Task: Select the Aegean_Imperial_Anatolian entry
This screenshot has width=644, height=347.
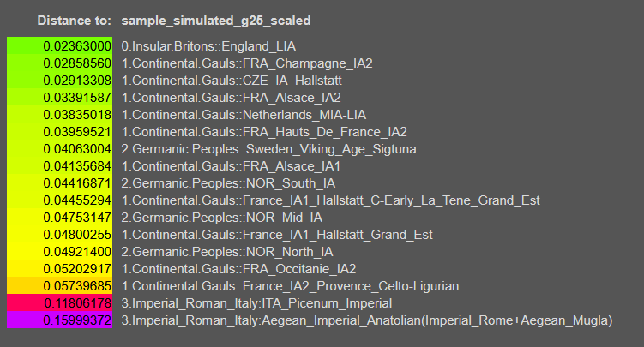Action: tap(367, 320)
